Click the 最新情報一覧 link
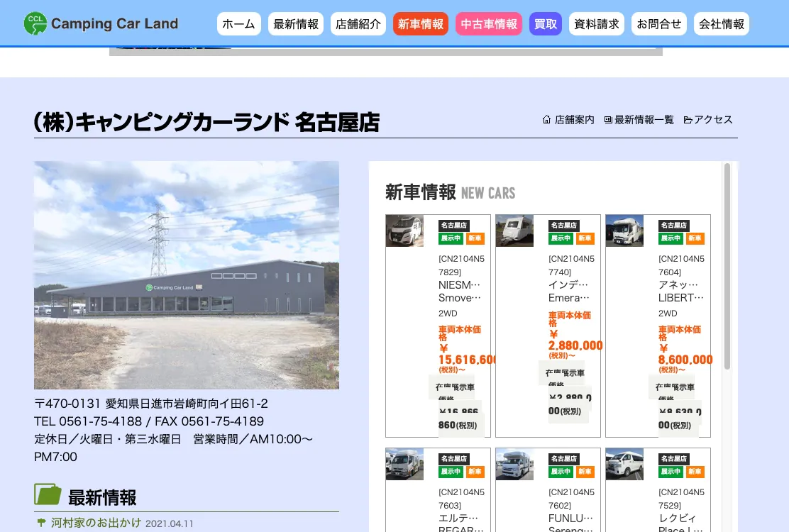 coord(644,120)
